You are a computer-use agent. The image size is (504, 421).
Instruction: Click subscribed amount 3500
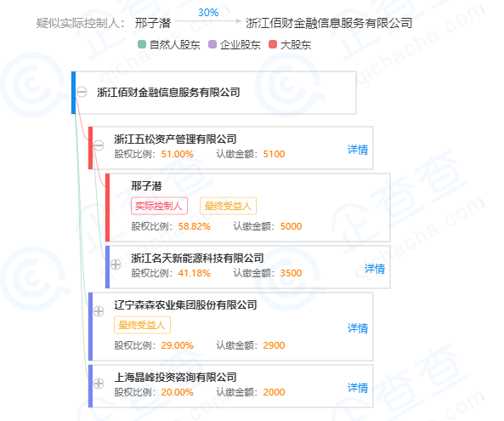tap(292, 273)
